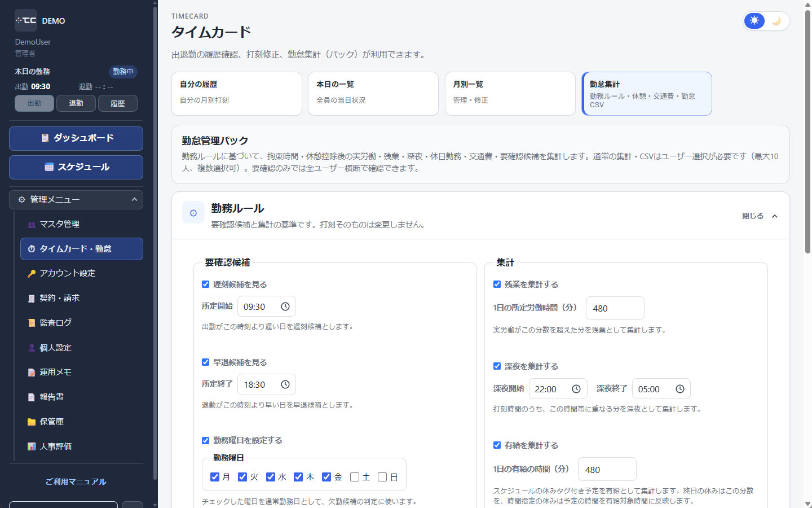This screenshot has width=812, height=508.
Task: Uncheck the 火 weekday checkbox
Action: tap(242, 477)
